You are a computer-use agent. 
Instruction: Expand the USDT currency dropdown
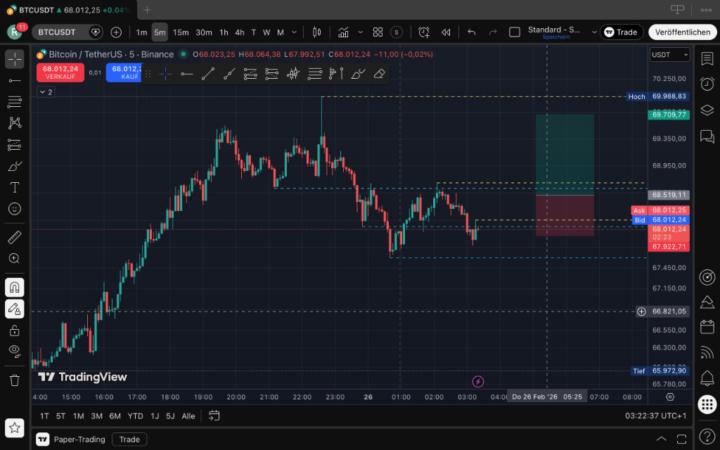click(669, 55)
